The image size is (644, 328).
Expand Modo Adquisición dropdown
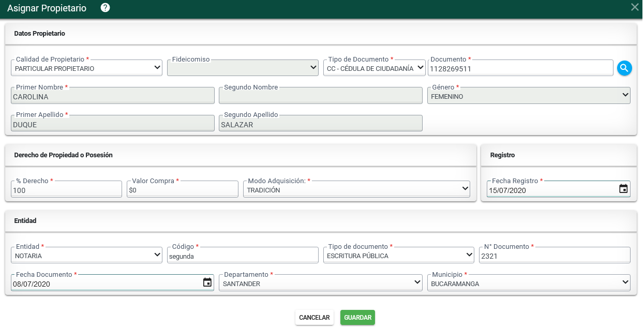coord(356,189)
